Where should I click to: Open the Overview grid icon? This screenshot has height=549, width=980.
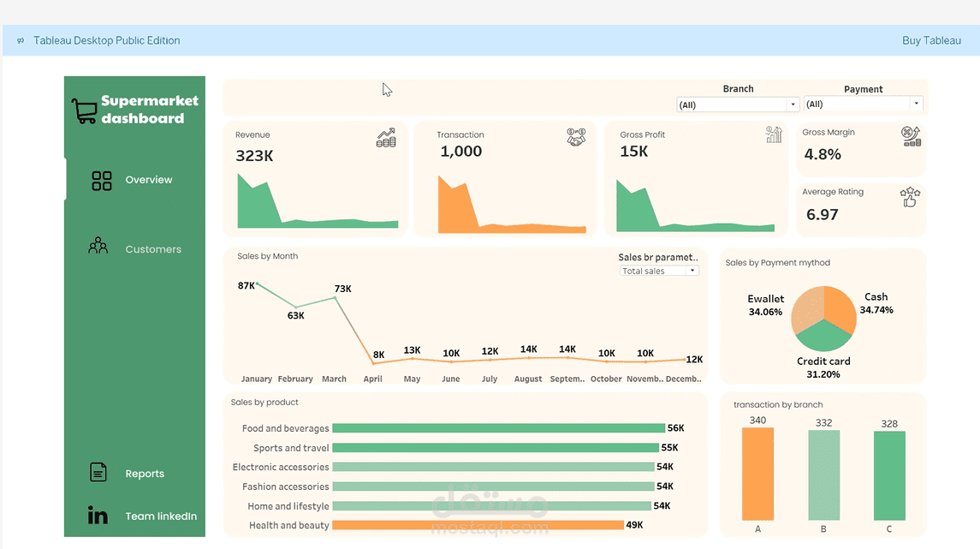[101, 181]
